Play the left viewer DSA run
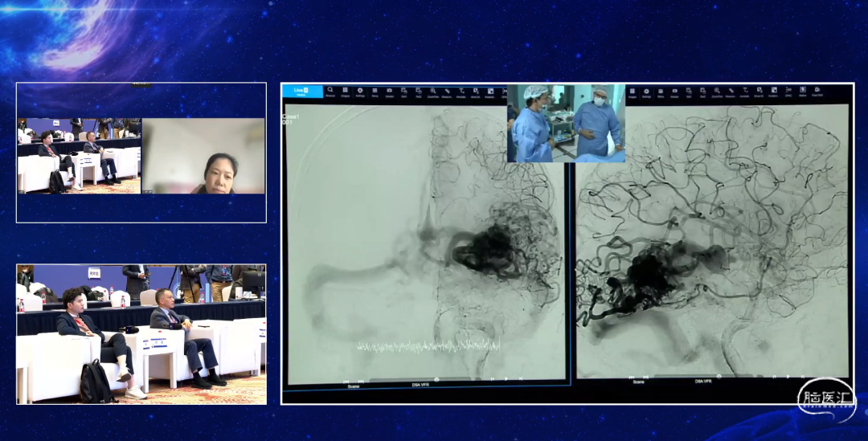Viewport: 868px width, 441px height. click(506, 379)
